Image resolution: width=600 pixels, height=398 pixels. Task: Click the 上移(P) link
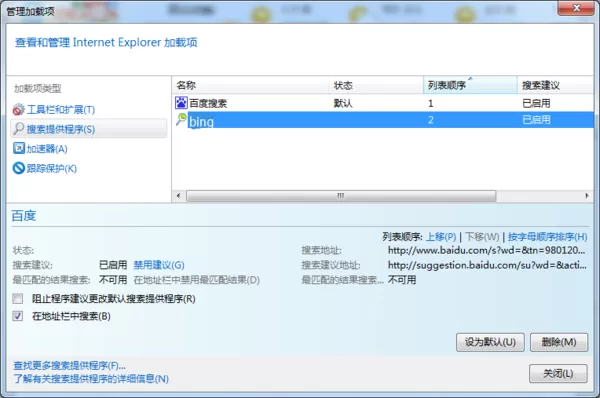[441, 237]
